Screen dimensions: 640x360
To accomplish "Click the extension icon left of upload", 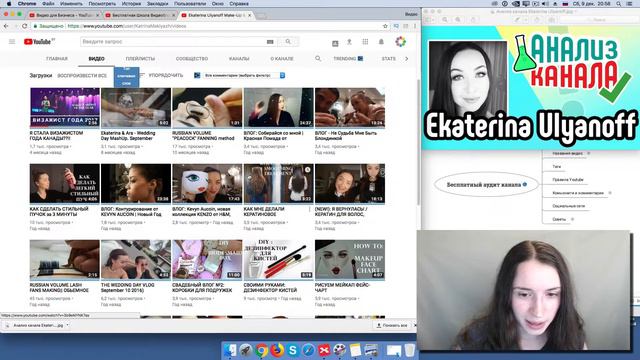I will [x=335, y=43].
